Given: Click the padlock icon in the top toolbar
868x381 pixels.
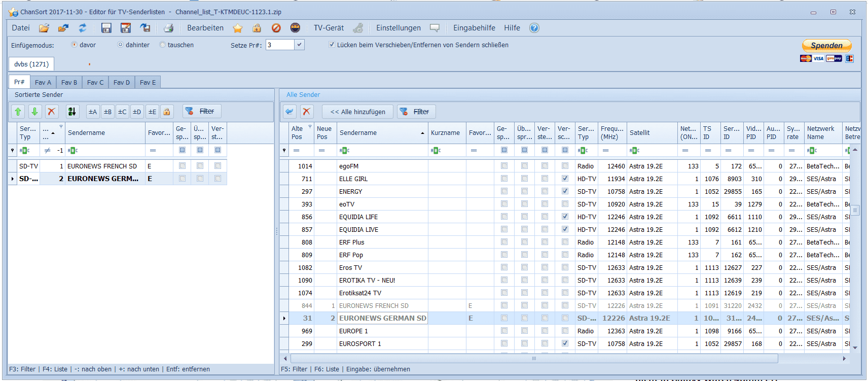Looking at the screenshot, I should click(x=257, y=28).
